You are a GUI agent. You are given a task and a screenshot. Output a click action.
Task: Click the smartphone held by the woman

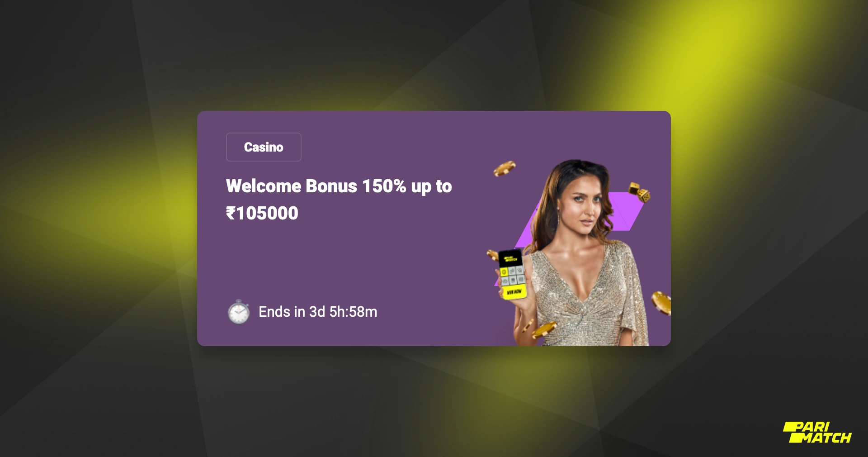point(512,274)
